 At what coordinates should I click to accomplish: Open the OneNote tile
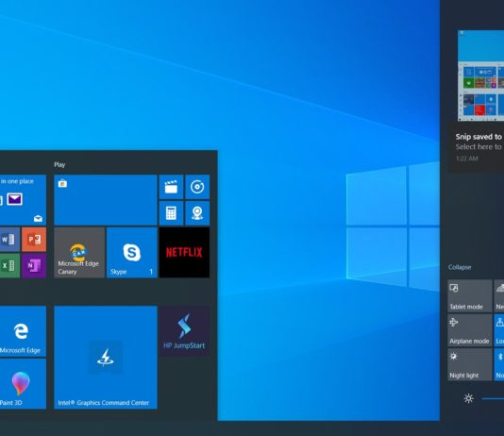[x=34, y=266]
